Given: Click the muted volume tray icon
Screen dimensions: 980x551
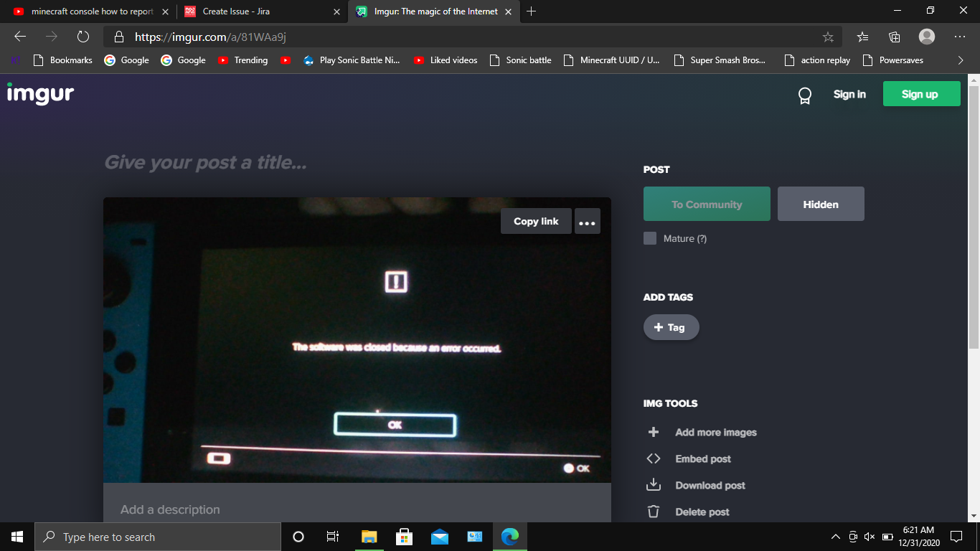Looking at the screenshot, I should [870, 537].
